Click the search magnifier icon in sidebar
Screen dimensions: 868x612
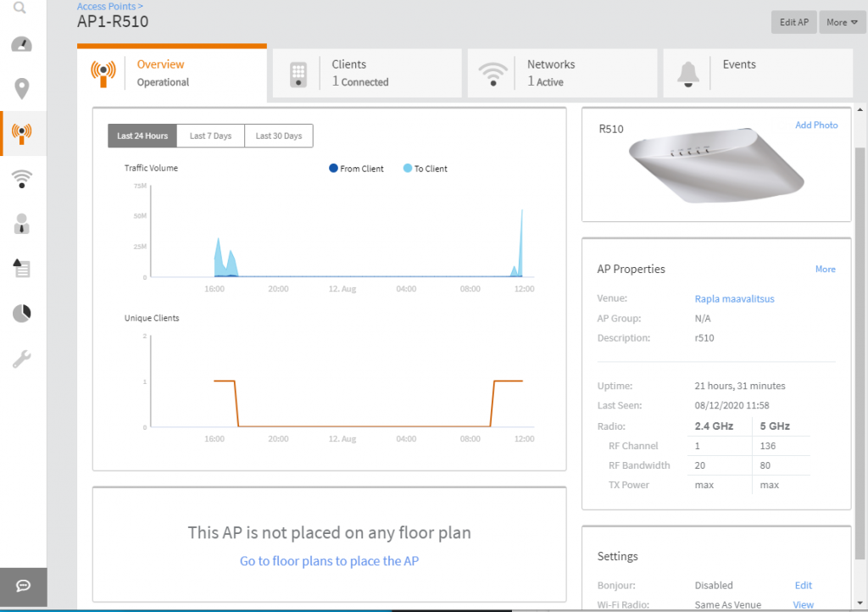coord(20,8)
